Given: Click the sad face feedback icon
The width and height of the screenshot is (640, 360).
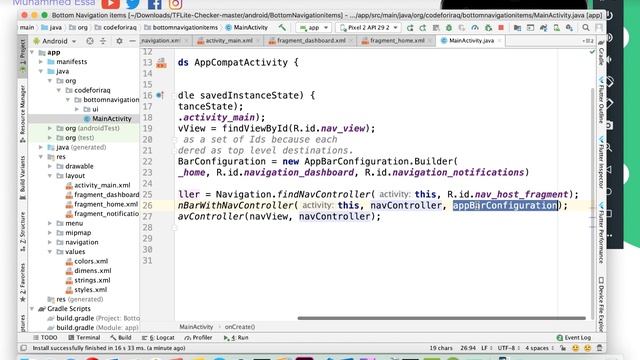Looking at the screenshot, I should click(x=587, y=348).
